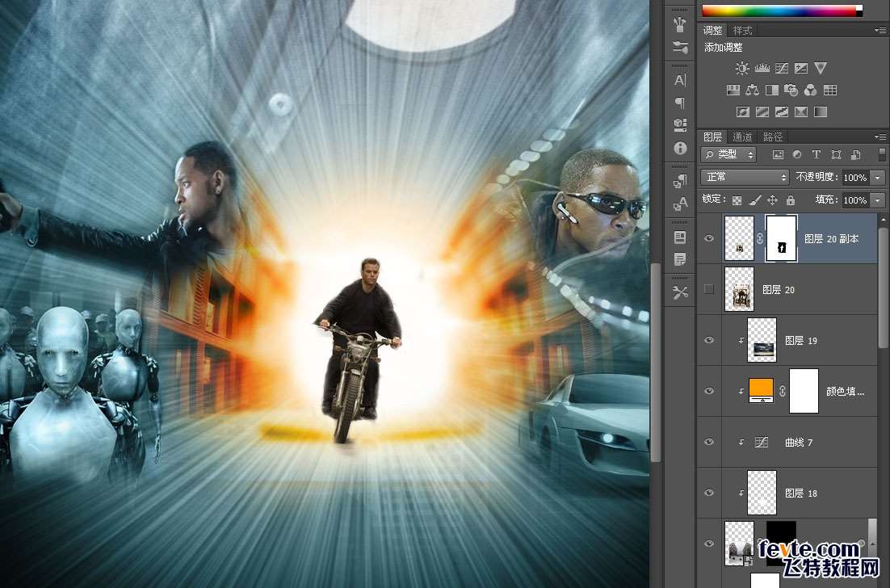Open the 不透明度 opacity slider arrow

pos(878,178)
